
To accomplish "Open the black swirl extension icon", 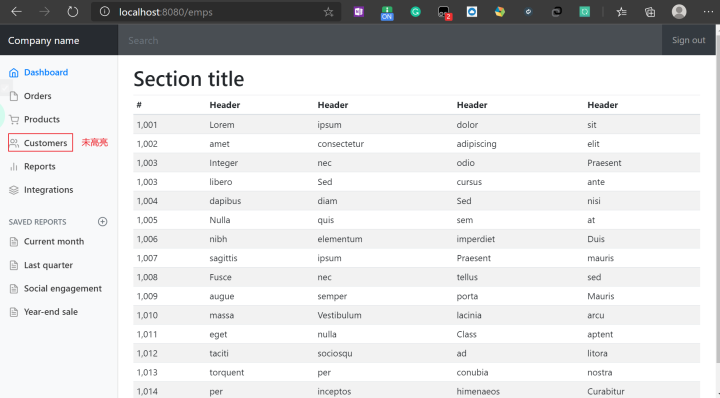I will pyautogui.click(x=557, y=12).
